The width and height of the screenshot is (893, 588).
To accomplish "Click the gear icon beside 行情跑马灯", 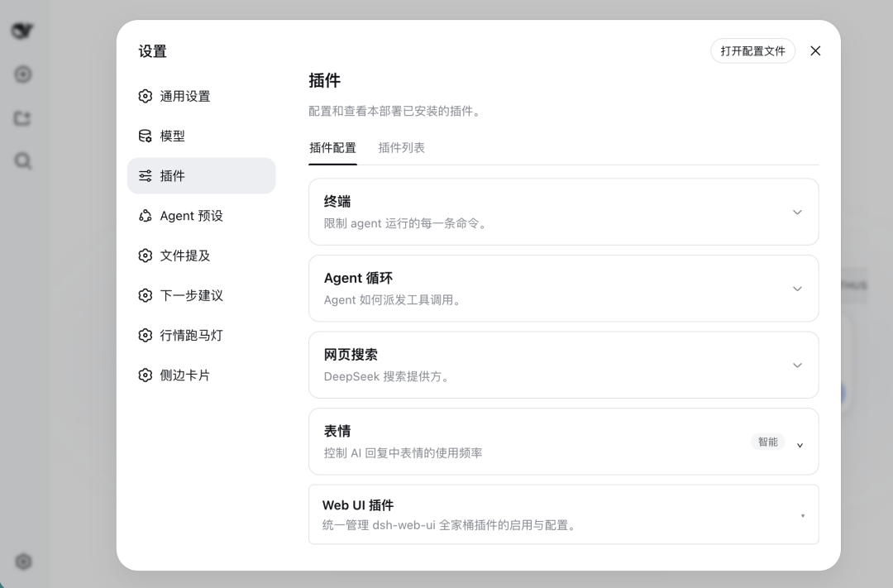I will point(146,336).
